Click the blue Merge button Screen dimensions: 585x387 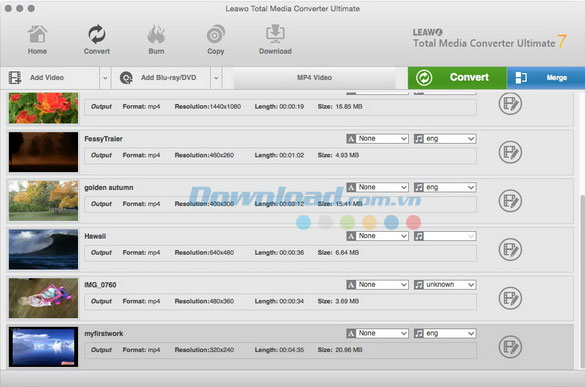pyautogui.click(x=545, y=78)
